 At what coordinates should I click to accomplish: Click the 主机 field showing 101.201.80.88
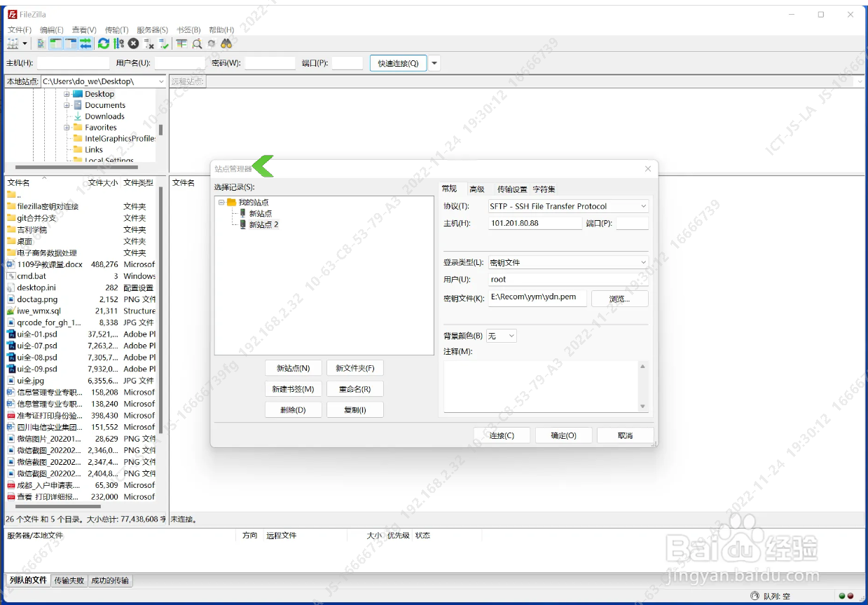tap(535, 223)
